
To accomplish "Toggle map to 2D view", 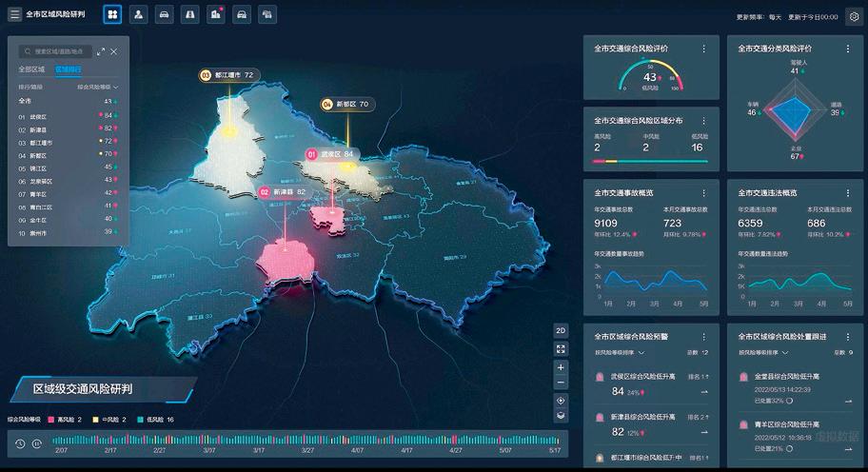I will (561, 330).
